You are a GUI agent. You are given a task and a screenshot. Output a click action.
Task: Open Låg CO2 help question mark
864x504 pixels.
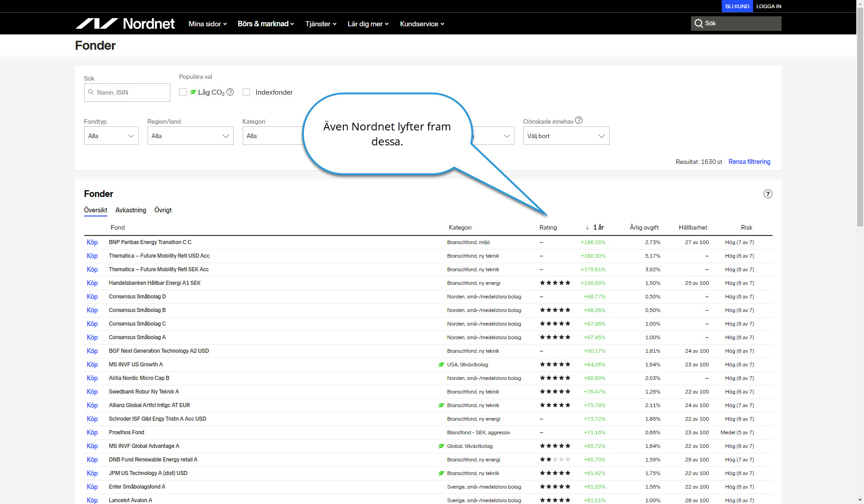[230, 92]
